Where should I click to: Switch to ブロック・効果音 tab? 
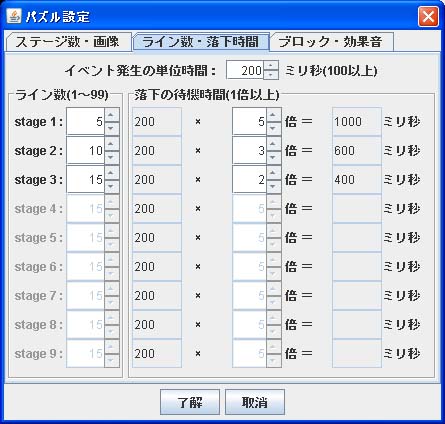pyautogui.click(x=331, y=42)
